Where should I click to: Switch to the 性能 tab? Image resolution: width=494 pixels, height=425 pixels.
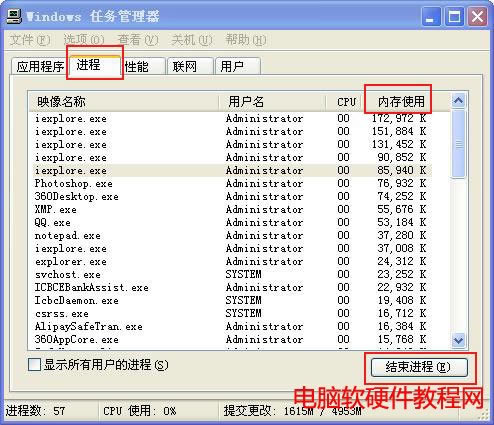tap(144, 66)
